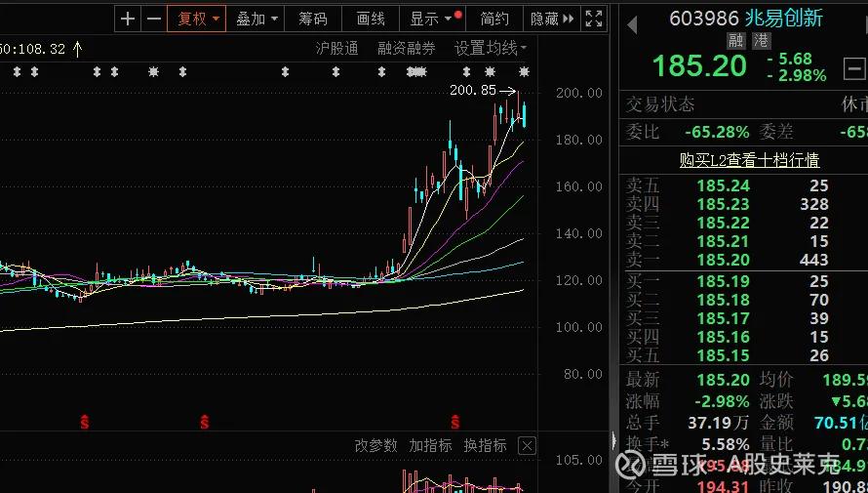This screenshot has width=868, height=493.
Task: Click the large current price 185.20
Action: (x=699, y=66)
